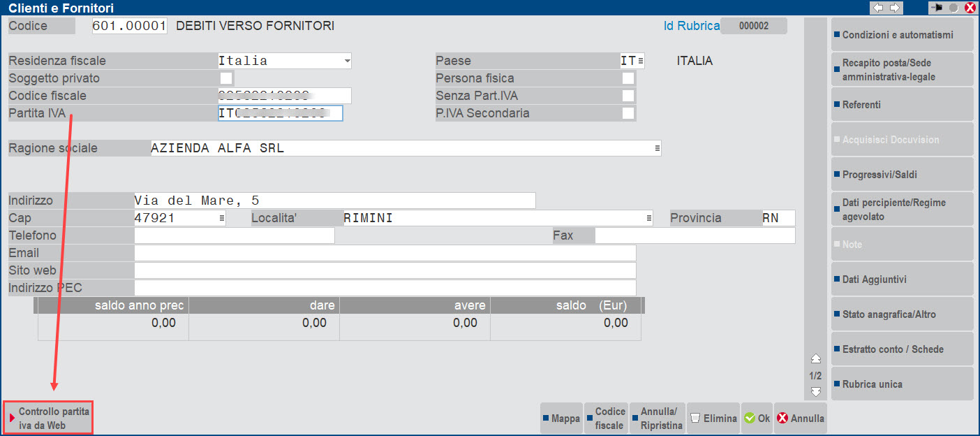Tick the Soggetto privato checkbox
The width and height of the screenshot is (980, 436).
point(226,78)
